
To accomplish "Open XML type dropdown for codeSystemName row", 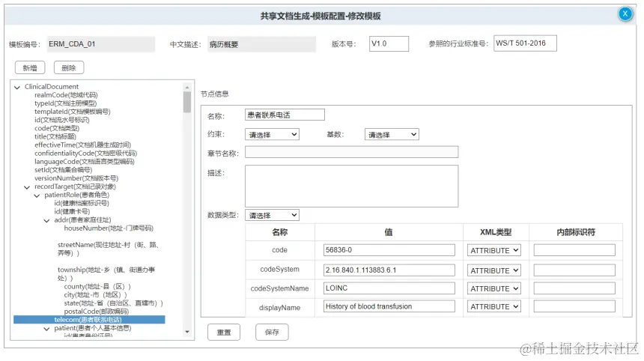I will (x=494, y=288).
